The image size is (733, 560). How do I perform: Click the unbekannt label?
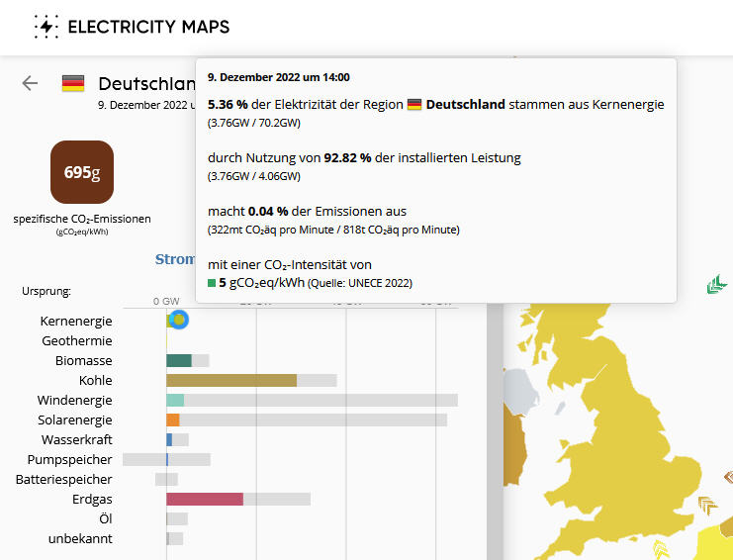80,538
